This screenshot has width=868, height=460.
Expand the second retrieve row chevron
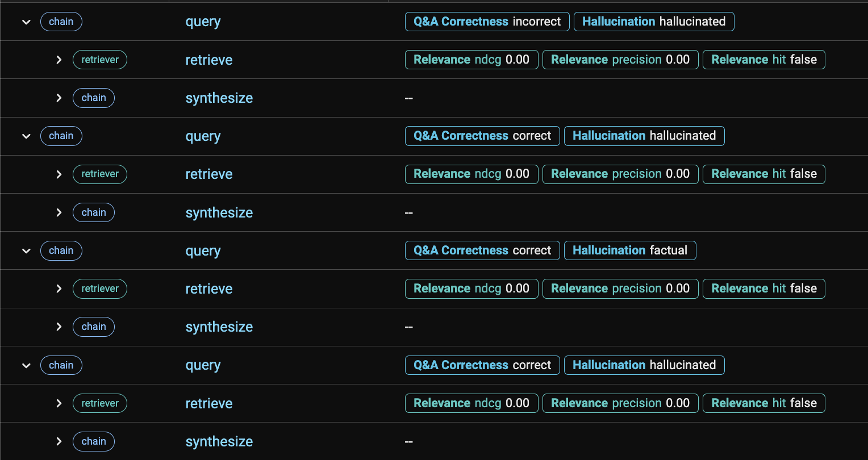click(x=59, y=174)
